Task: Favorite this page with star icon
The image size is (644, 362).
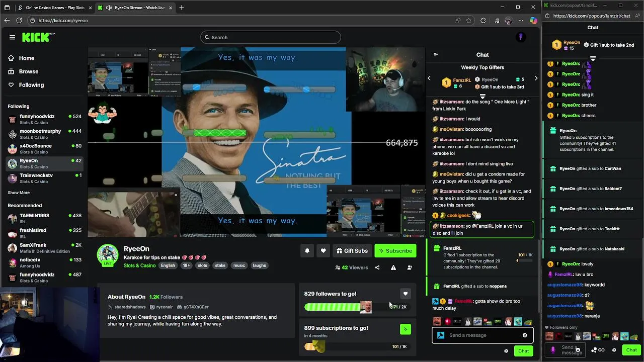Action: [468, 21]
